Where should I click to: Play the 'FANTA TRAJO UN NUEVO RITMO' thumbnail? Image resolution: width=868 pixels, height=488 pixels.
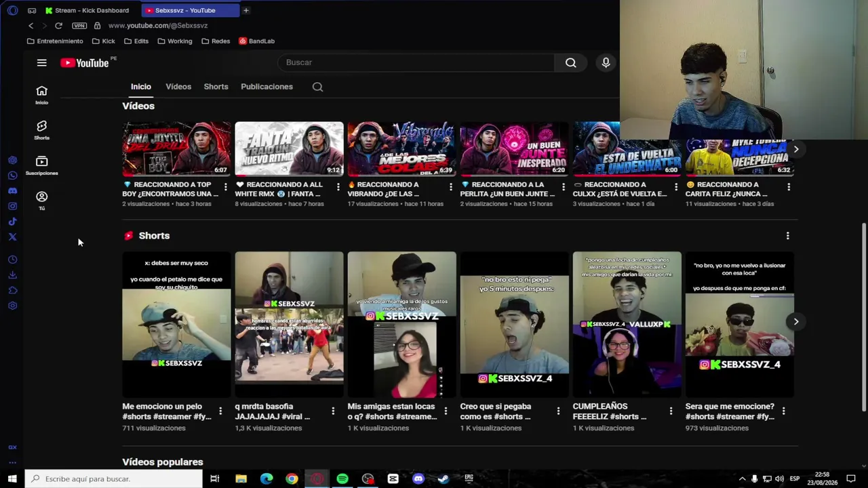click(289, 149)
